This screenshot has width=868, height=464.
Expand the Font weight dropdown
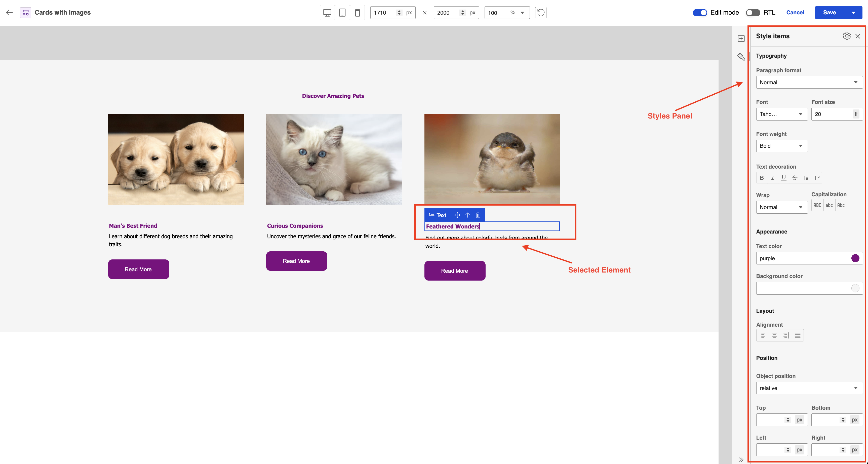(781, 146)
